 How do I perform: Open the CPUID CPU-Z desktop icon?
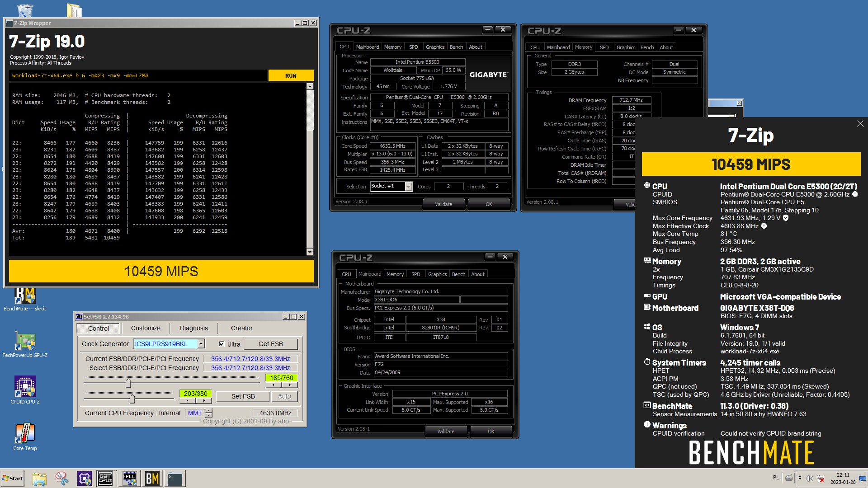(25, 390)
